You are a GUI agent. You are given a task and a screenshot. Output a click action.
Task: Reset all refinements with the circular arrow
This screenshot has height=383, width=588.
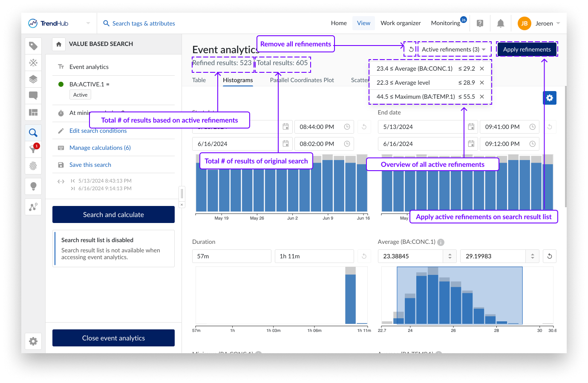tap(411, 49)
